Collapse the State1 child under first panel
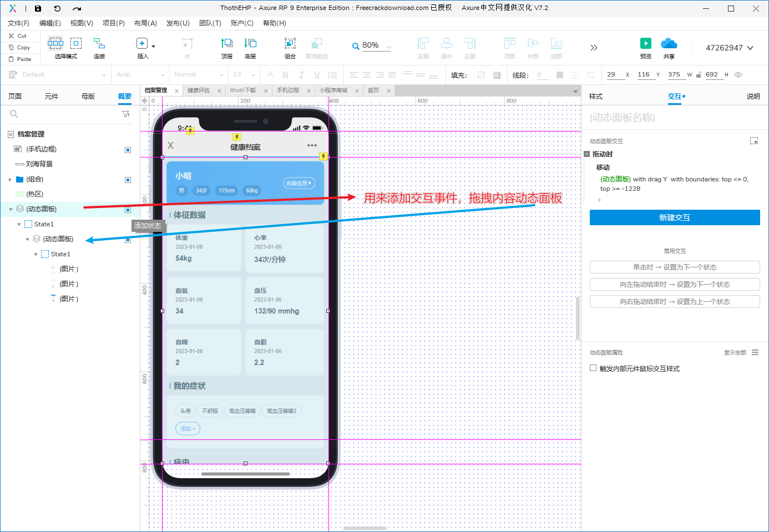Image resolution: width=769 pixels, height=532 pixels. coord(19,224)
